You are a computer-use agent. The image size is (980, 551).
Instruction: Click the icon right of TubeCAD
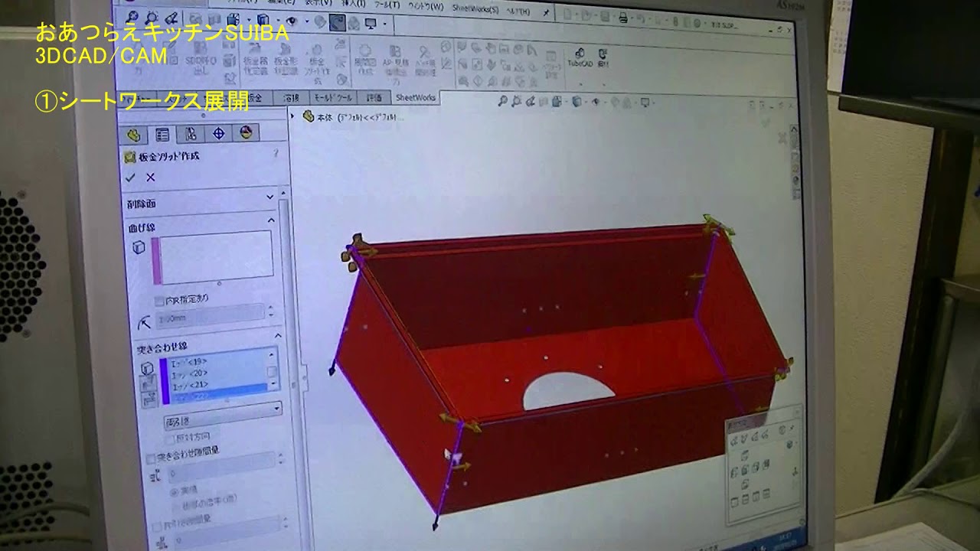pos(603,58)
